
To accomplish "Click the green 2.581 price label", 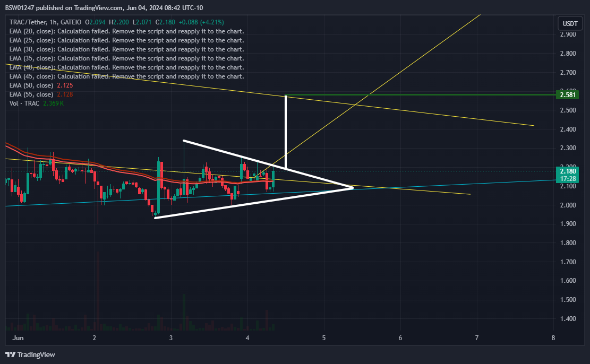I will pos(567,95).
